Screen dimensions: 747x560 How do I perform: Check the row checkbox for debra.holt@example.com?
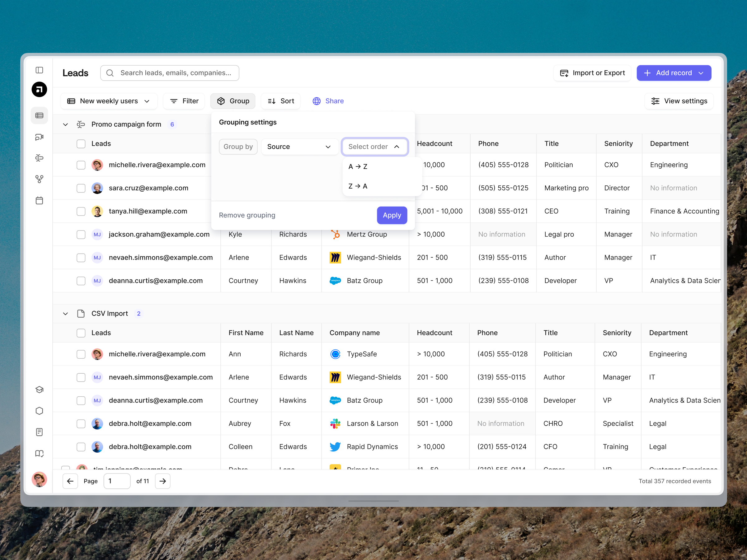81,423
